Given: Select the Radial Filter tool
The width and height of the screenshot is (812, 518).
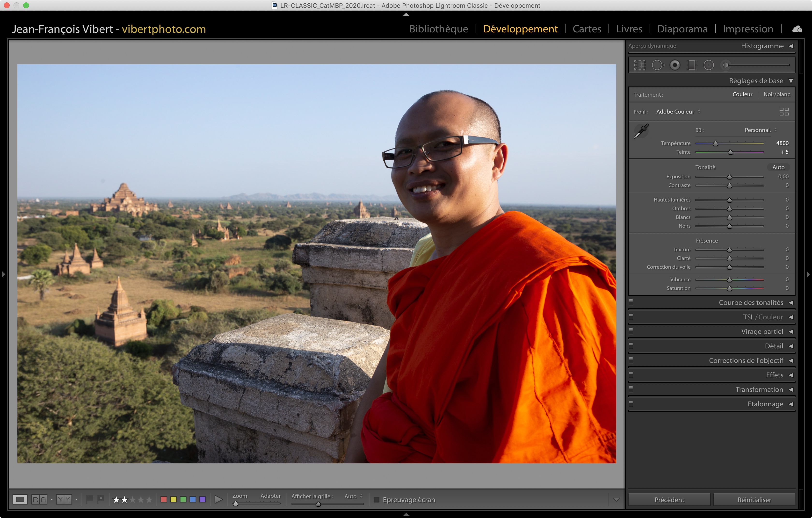Looking at the screenshot, I should [x=709, y=65].
